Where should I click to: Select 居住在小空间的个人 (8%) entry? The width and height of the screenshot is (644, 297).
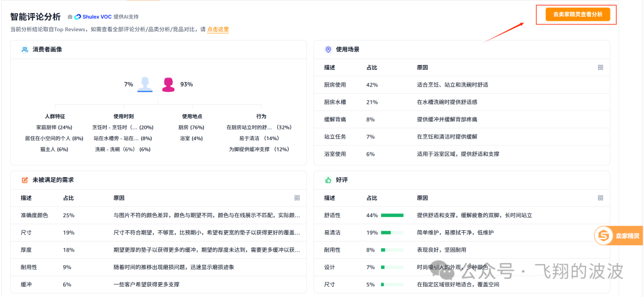click(55, 138)
